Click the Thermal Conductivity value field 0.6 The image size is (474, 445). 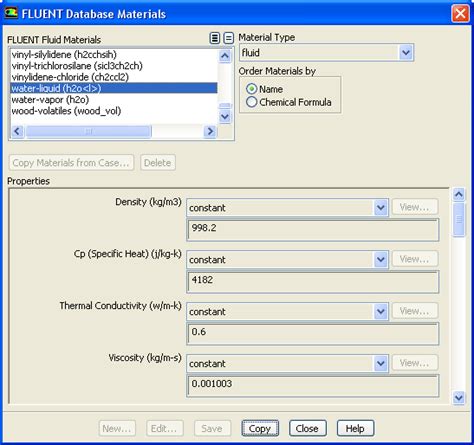coord(313,333)
